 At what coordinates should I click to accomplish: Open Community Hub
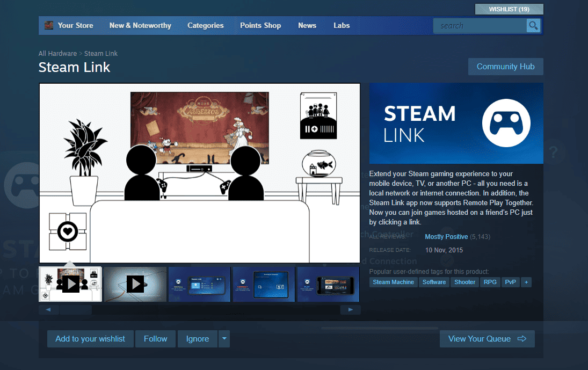click(x=505, y=67)
